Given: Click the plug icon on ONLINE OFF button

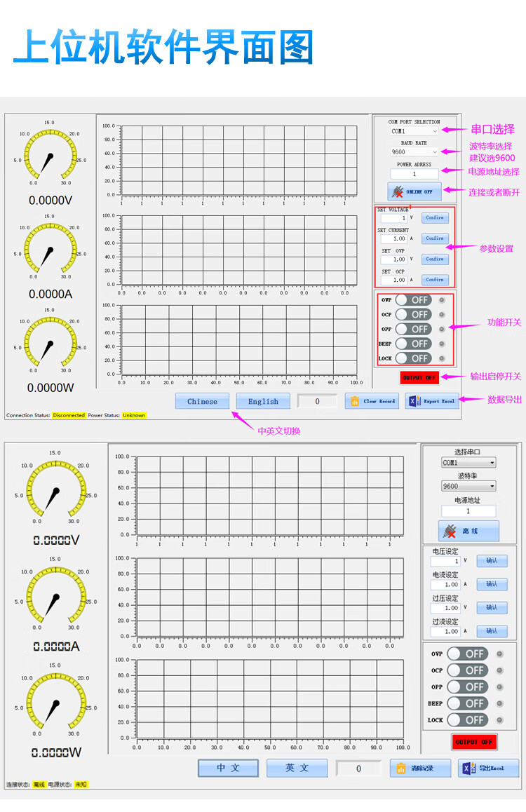Looking at the screenshot, I should click(x=398, y=191).
